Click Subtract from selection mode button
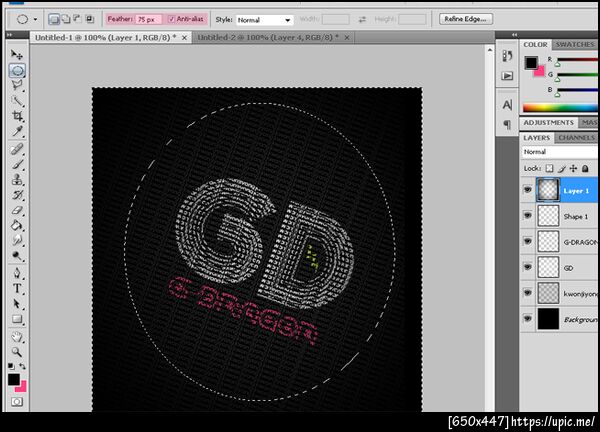 pos(78,19)
